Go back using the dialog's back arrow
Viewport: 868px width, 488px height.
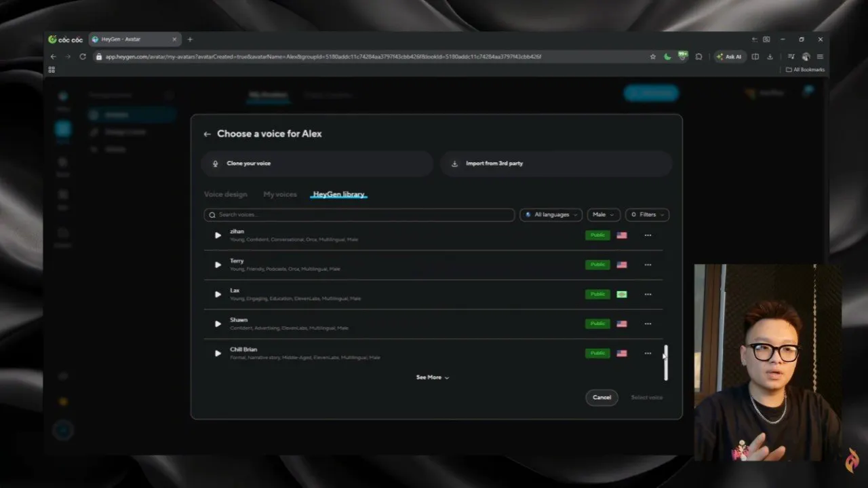[207, 134]
